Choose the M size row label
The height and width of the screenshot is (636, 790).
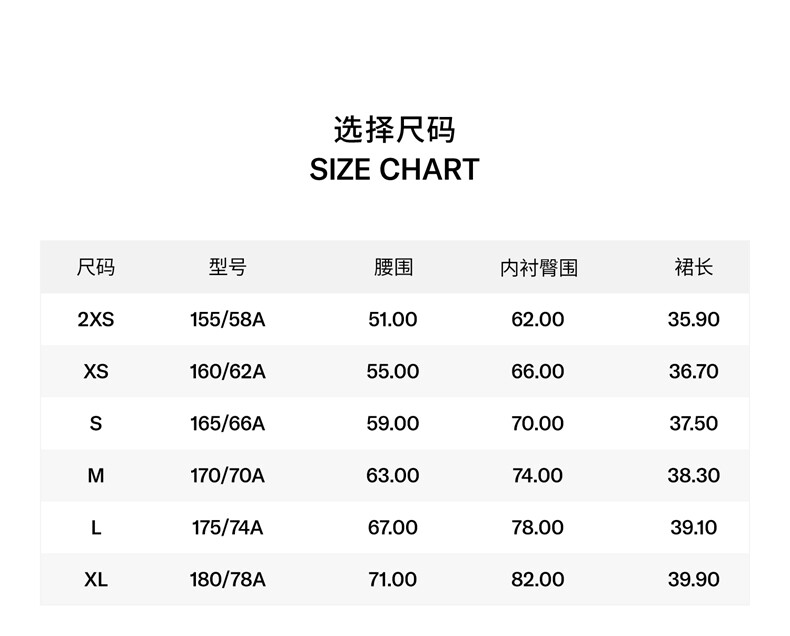pos(96,476)
